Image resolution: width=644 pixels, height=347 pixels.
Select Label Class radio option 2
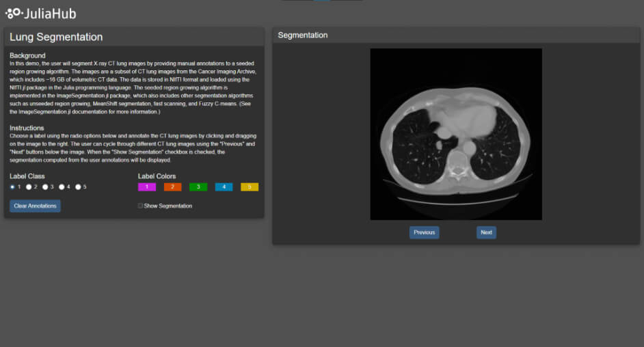coord(29,186)
